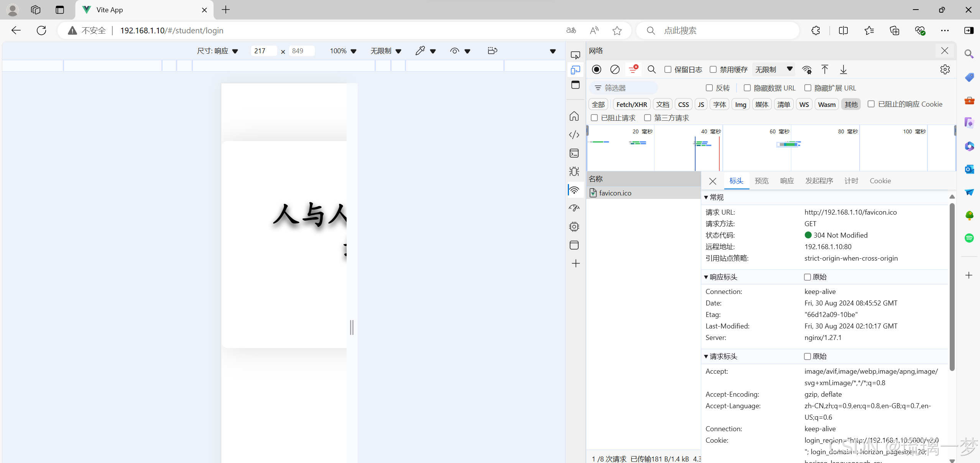980x463 pixels.
Task: Check the 反转 invert checkbox
Action: [x=709, y=88]
